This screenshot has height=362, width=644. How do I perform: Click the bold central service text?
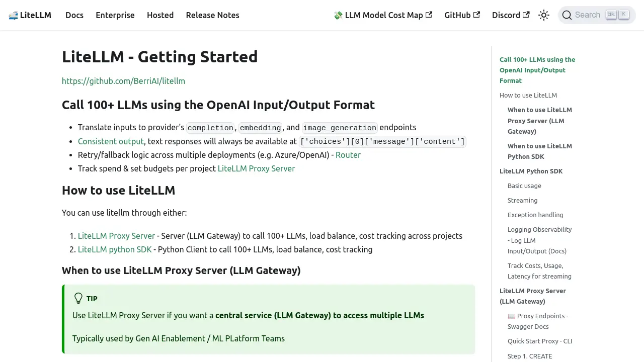[319, 315]
